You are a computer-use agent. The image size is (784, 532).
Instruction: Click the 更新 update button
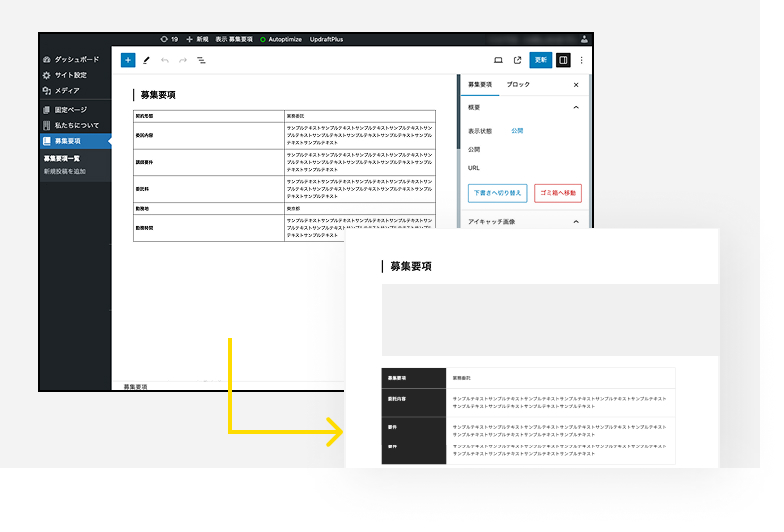tap(540, 60)
